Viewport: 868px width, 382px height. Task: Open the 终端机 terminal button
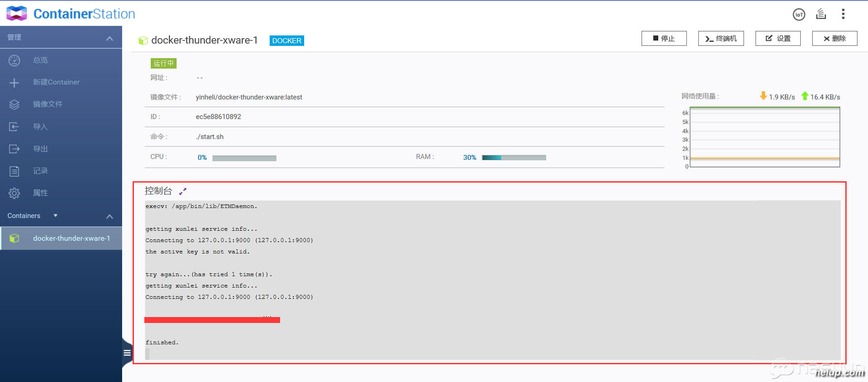(721, 39)
